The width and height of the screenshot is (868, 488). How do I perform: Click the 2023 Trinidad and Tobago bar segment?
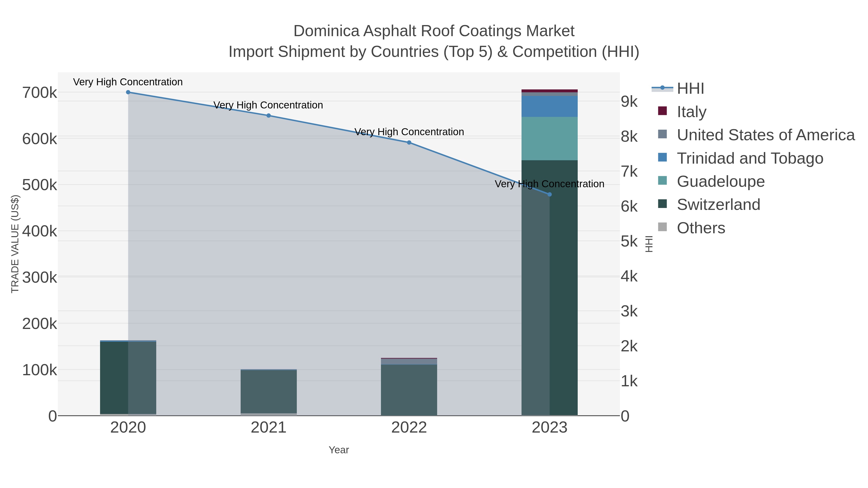[x=549, y=107]
